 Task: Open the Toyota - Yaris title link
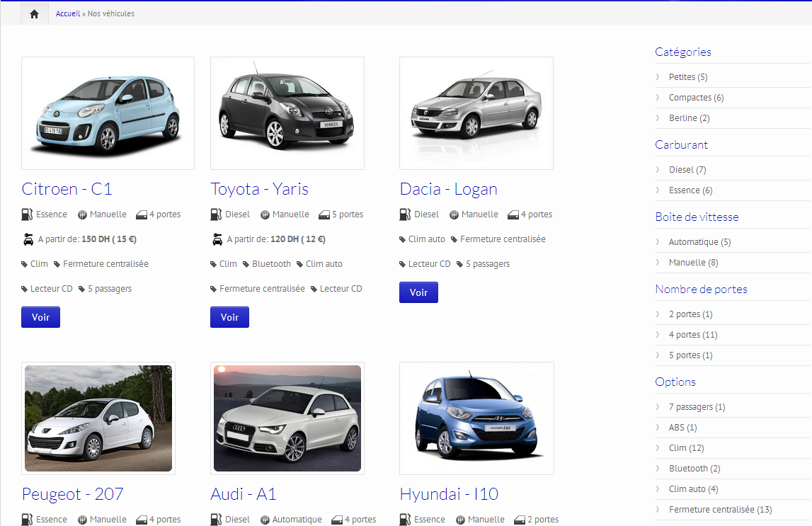pos(259,189)
